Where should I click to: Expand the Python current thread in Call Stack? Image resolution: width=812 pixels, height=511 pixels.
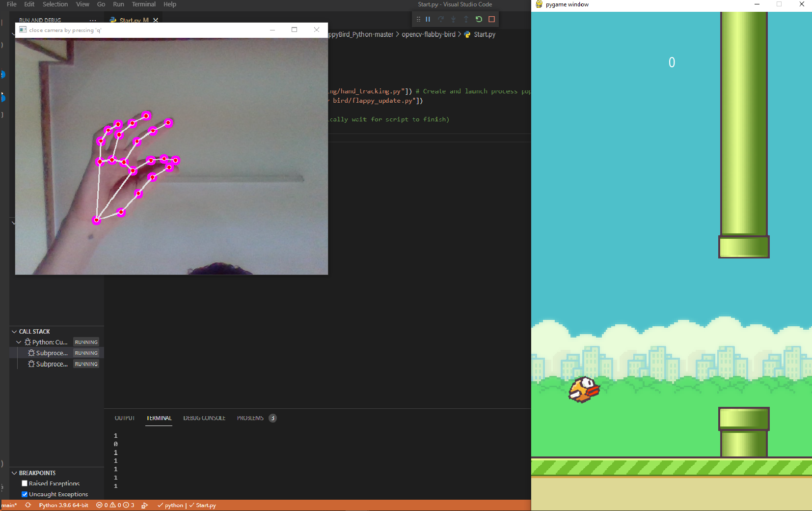[19, 342]
